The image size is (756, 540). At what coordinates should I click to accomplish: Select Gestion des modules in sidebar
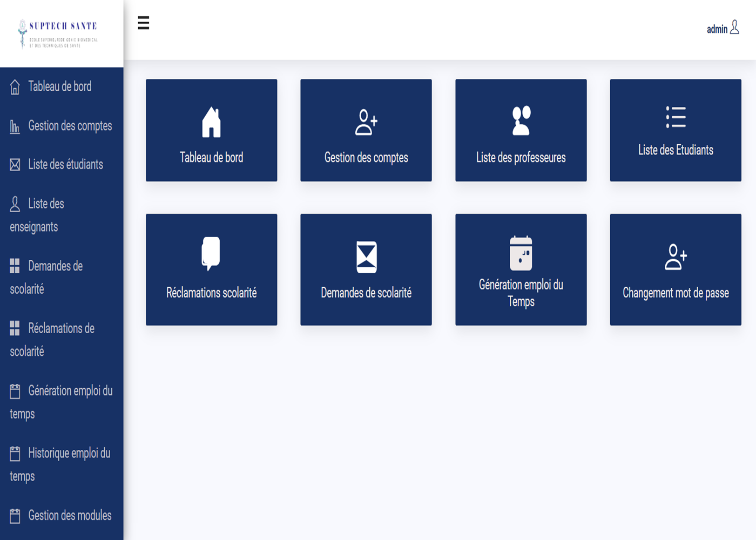pyautogui.click(x=70, y=516)
